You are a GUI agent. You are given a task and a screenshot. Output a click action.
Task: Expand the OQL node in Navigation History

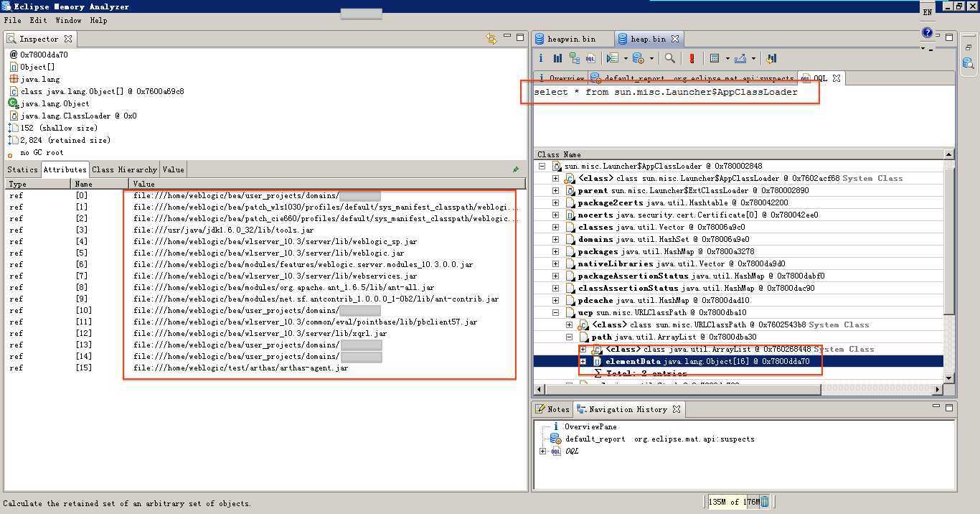pos(542,451)
